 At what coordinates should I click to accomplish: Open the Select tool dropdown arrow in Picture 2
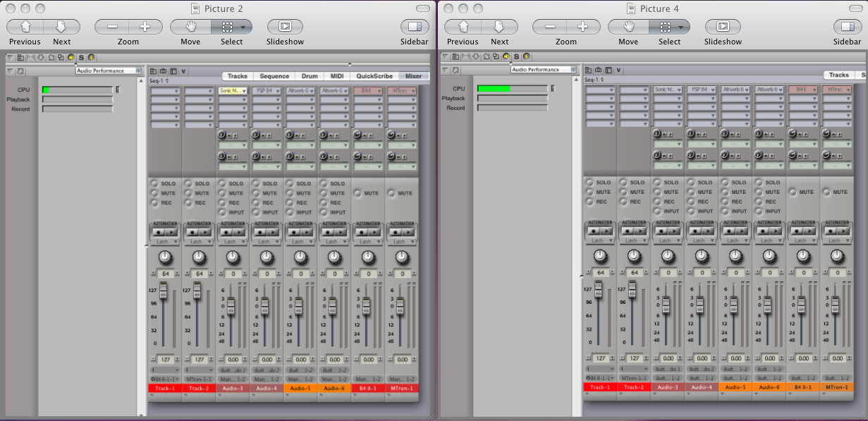(x=243, y=28)
